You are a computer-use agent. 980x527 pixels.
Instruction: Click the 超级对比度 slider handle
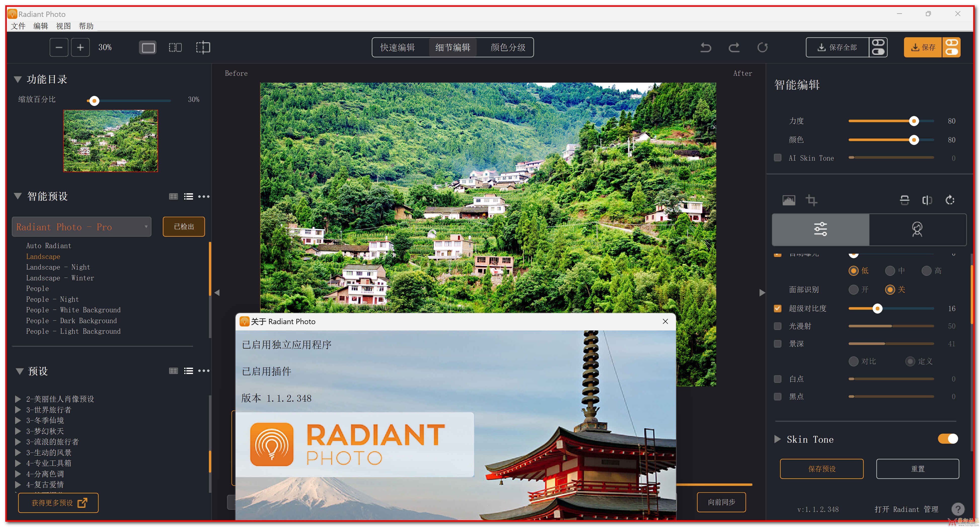pyautogui.click(x=877, y=309)
